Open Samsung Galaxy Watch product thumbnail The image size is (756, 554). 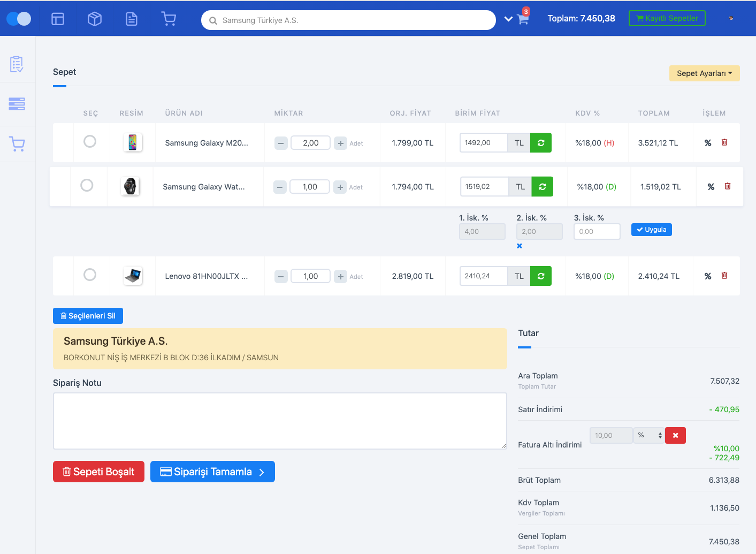(x=130, y=186)
